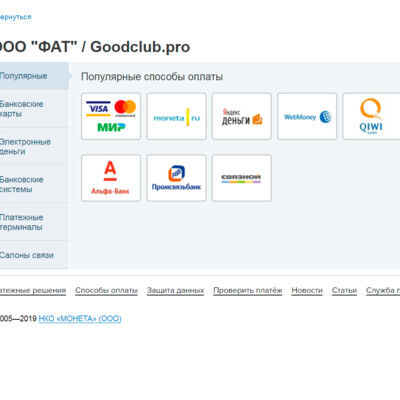Open the Популярные sidebar tab
Image resolution: width=400 pixels, height=400 pixels.
[x=34, y=76]
